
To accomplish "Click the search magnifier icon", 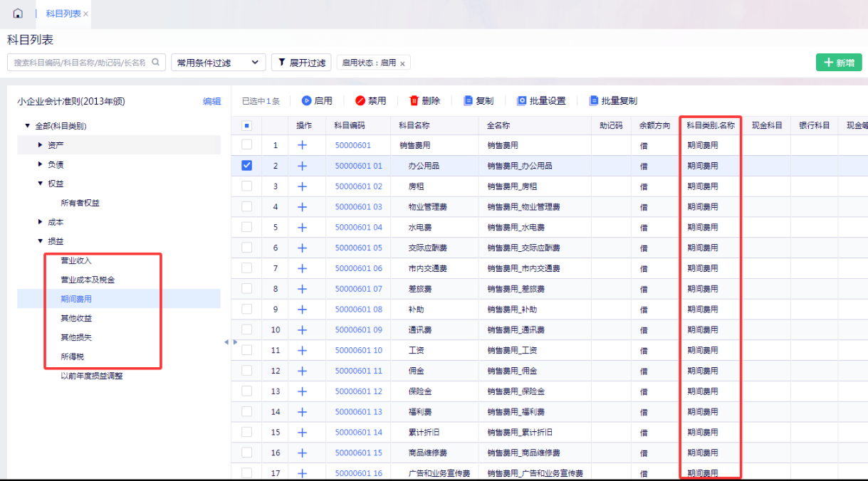I will (155, 62).
